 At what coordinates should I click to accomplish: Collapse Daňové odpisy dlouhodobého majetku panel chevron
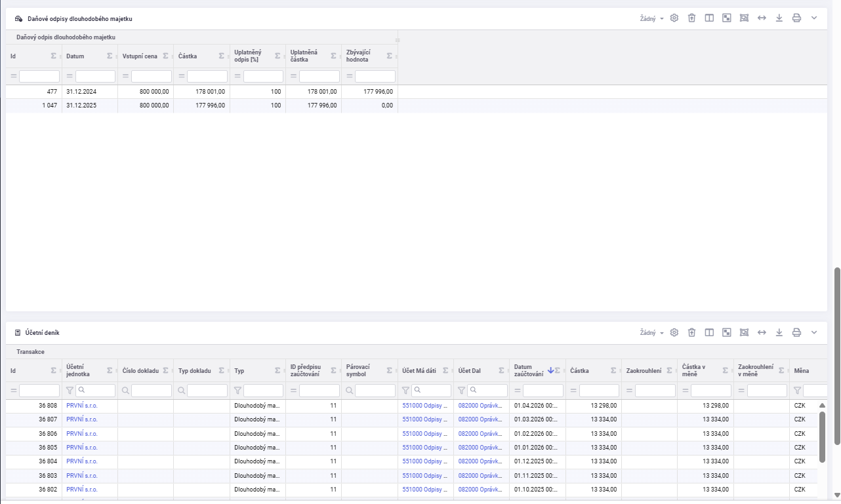pyautogui.click(x=814, y=18)
